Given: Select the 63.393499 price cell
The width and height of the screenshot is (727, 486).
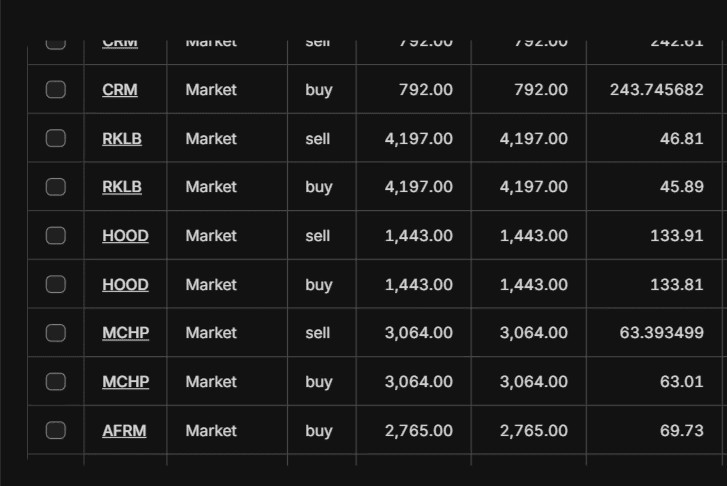Looking at the screenshot, I should tap(661, 333).
